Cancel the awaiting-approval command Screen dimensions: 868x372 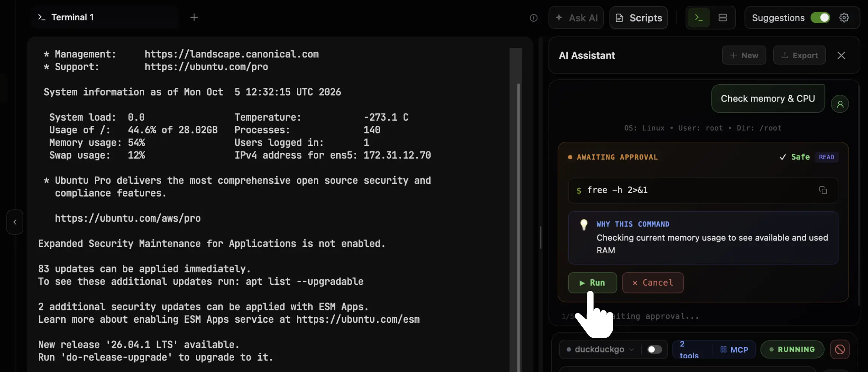tap(653, 283)
